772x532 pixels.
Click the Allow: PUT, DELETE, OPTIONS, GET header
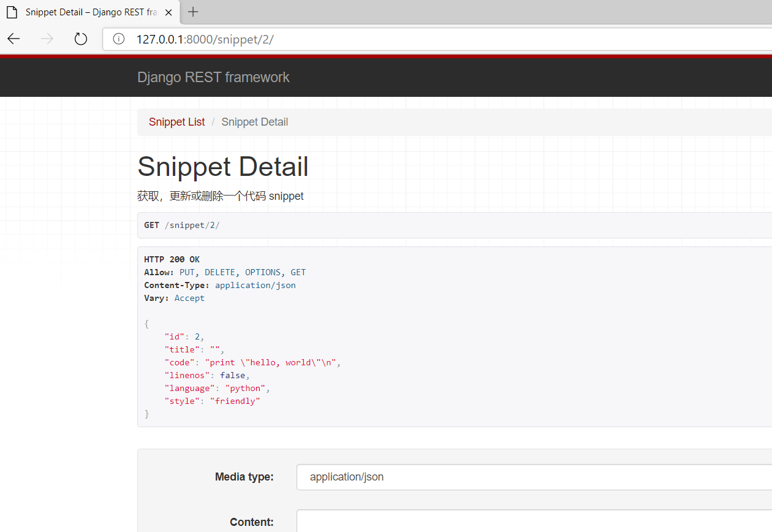[x=225, y=272]
